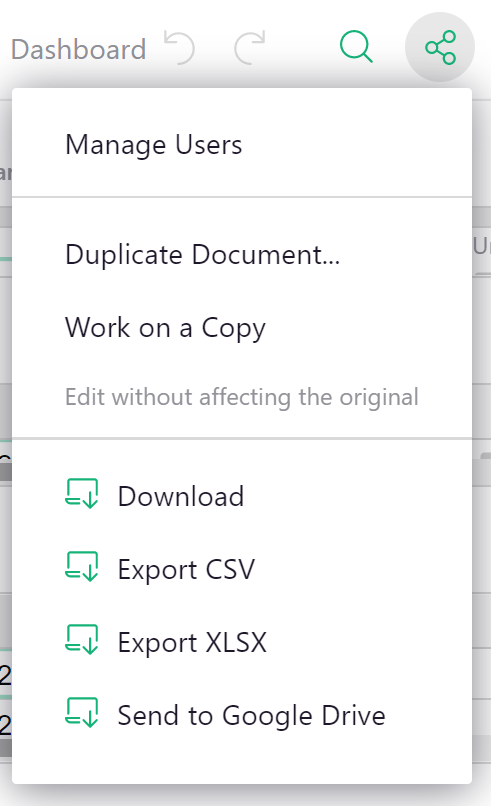Click the redo arrow icon

tap(249, 48)
